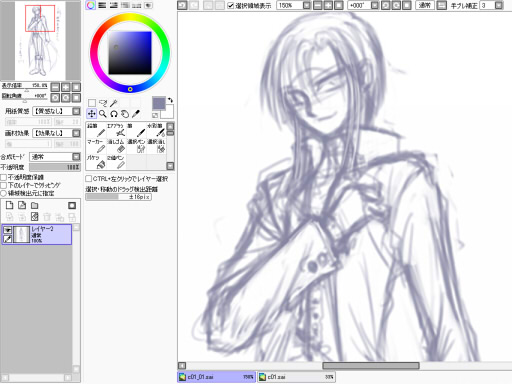
Task: Select the Rotate view tool
Action: (x=114, y=114)
